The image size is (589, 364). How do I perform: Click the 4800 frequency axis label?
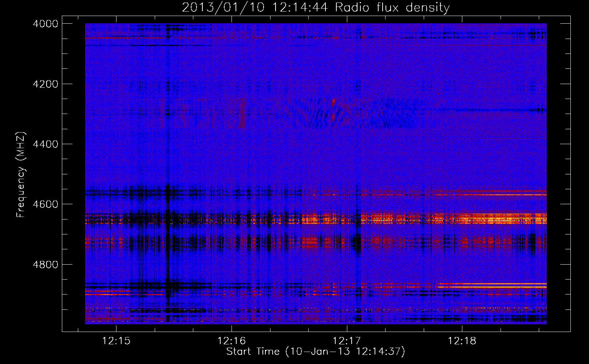tap(45, 265)
